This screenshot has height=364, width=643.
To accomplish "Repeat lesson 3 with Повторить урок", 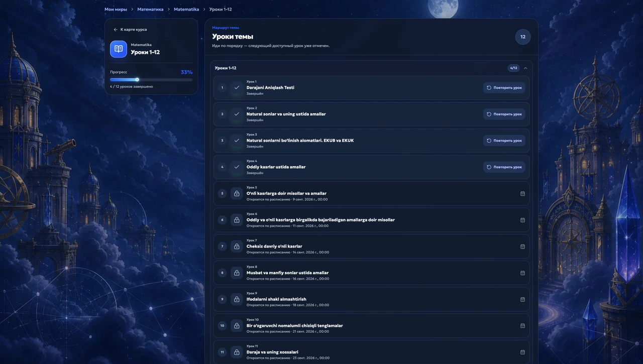I will point(504,141).
